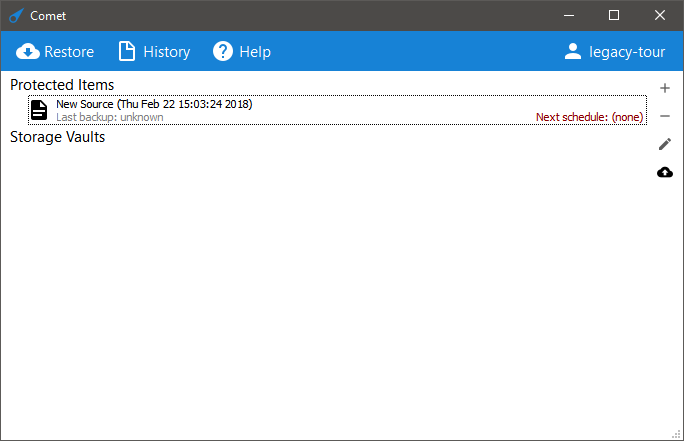Click the Comet logo in the title bar
684x441 pixels.
point(15,15)
